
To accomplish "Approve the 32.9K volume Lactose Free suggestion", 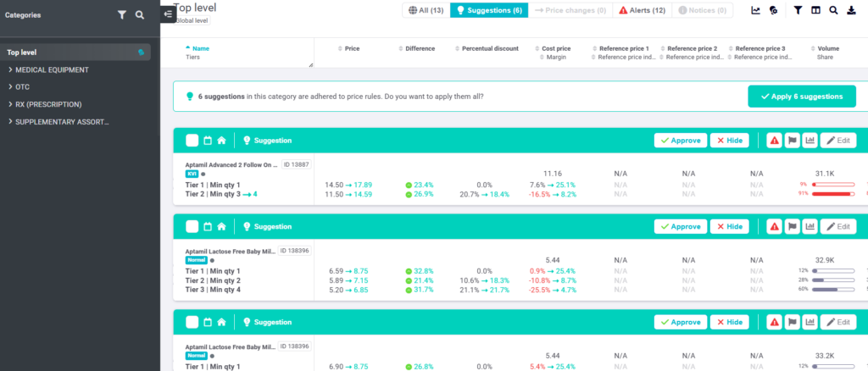I will click(x=681, y=227).
